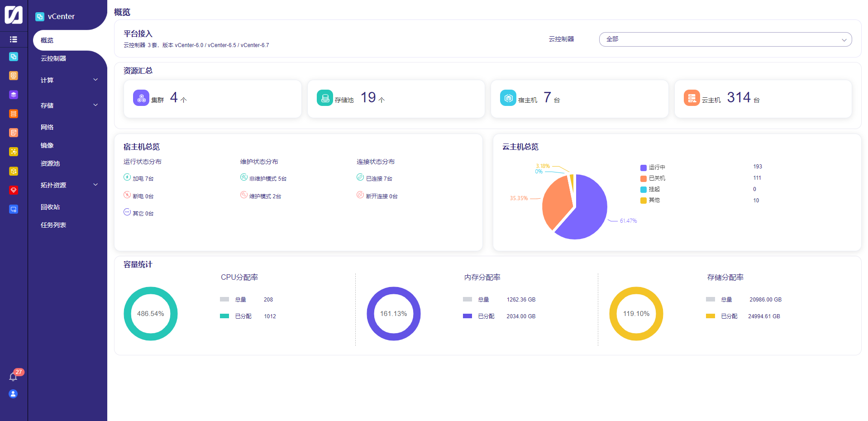Go to 云控制器 in the sidebar
The width and height of the screenshot is (868, 421).
pos(53,58)
